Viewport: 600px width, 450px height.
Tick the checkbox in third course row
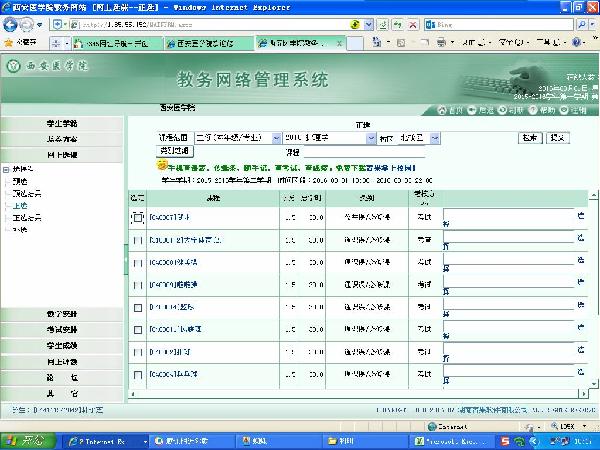pyautogui.click(x=138, y=263)
